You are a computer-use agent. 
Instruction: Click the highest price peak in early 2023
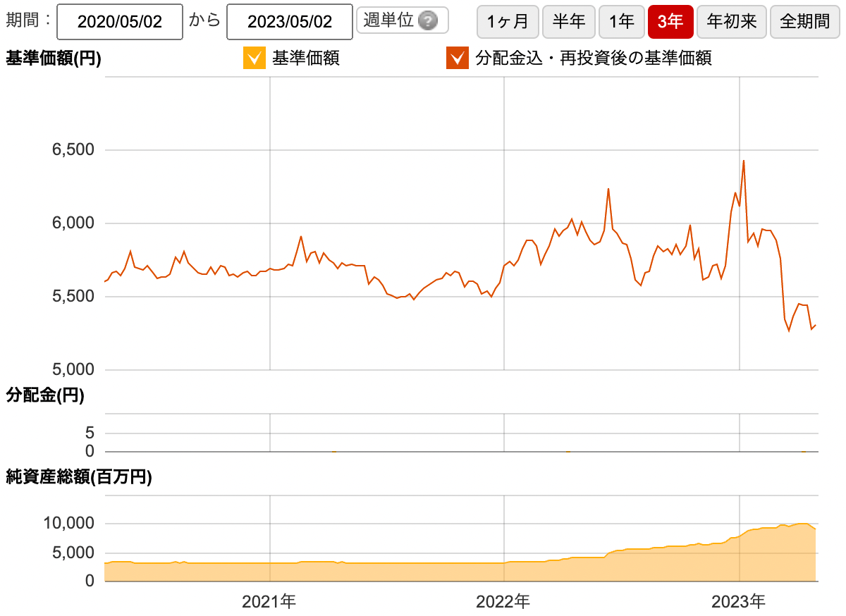coord(744,161)
